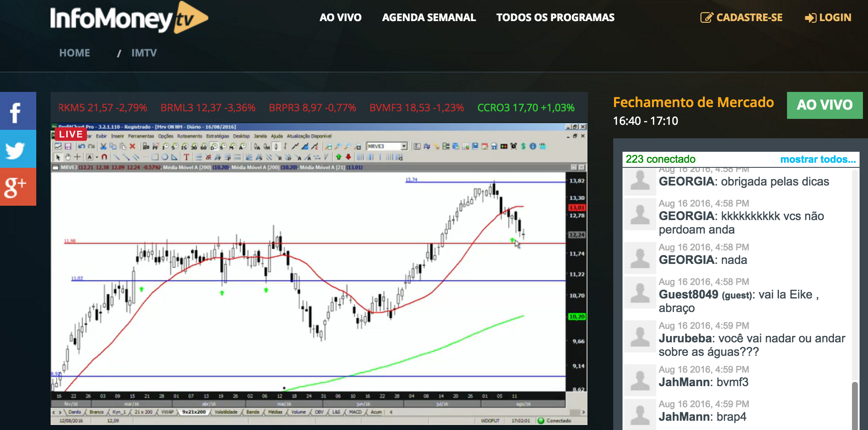Open the Exibir menu in ProfitChart
This screenshot has height=430, width=868.
[x=101, y=136]
